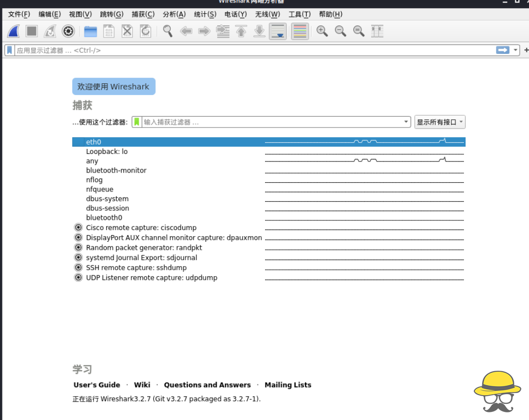Click the restart current capture icon

(49, 31)
